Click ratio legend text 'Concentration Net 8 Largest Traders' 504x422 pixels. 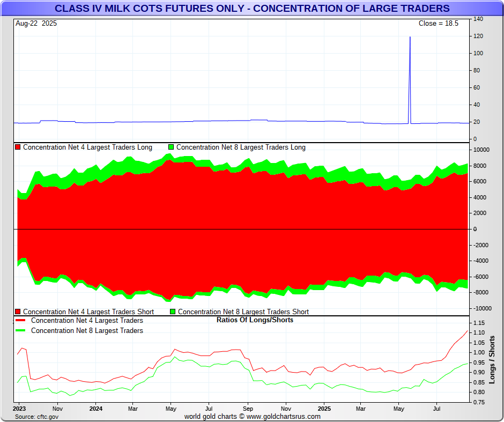pyautogui.click(x=87, y=331)
